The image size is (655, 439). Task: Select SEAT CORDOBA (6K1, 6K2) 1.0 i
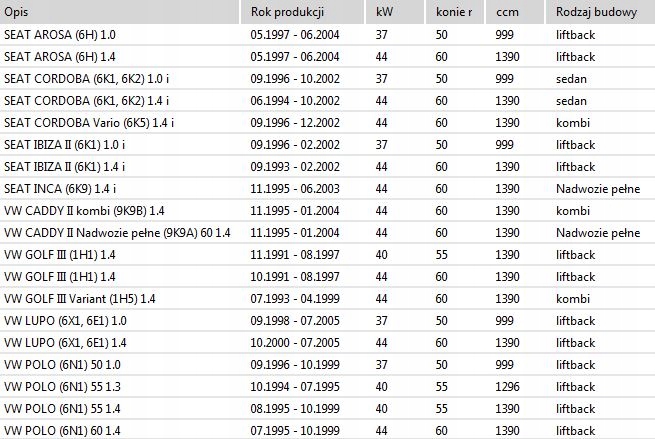pyautogui.click(x=328, y=79)
